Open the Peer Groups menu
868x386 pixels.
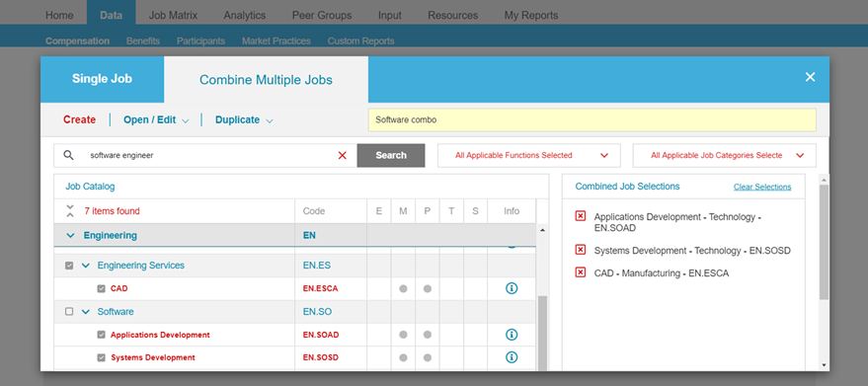[322, 15]
